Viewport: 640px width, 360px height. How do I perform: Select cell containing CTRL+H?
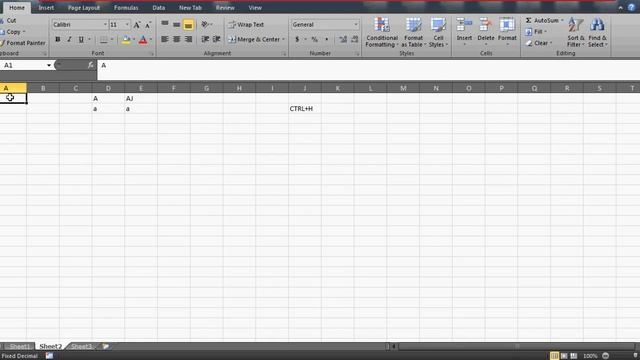304,109
